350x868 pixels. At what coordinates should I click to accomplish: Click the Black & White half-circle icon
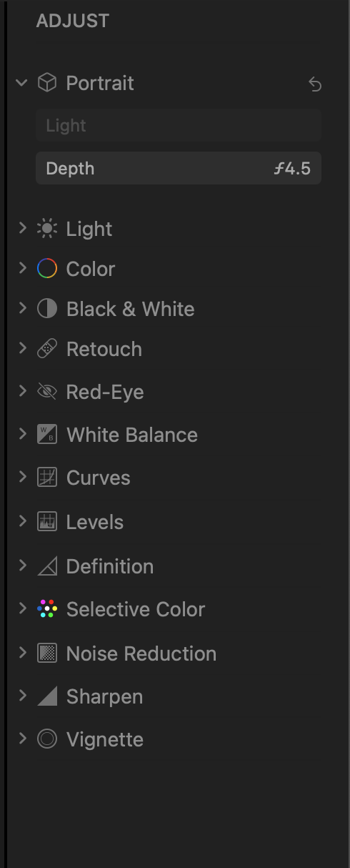pos(47,309)
